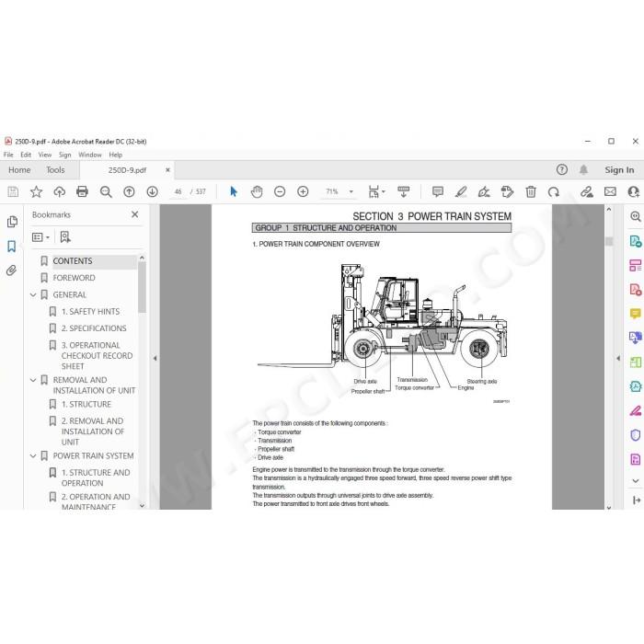
Task: Open the Sign menu
Action: [65, 155]
